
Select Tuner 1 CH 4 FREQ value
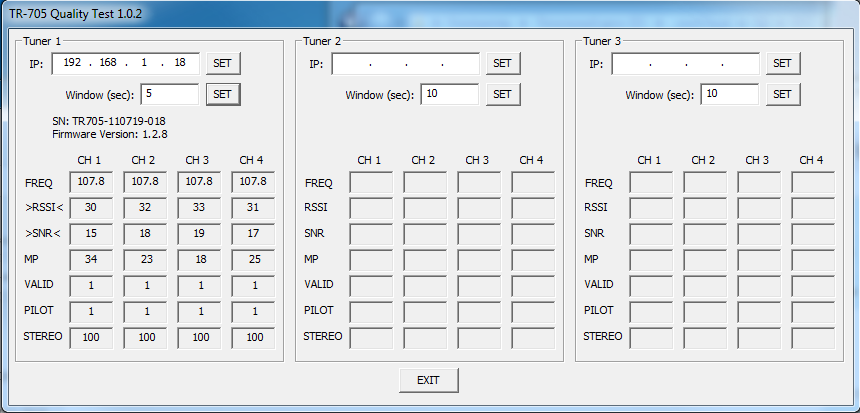(253, 182)
